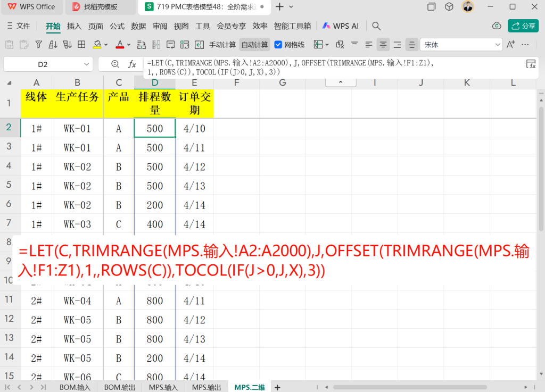Toggle middle vertical alignment
The height and width of the screenshot is (392, 545).
411,45
